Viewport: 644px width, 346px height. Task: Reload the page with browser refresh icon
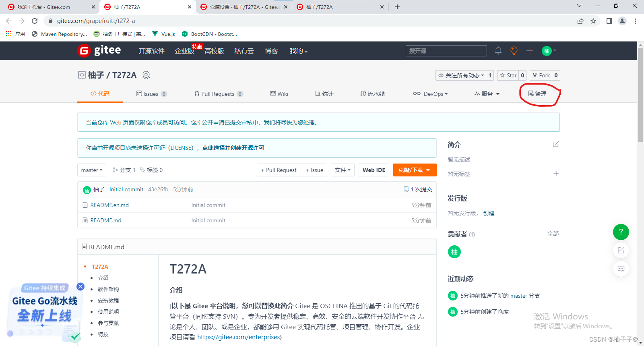35,21
